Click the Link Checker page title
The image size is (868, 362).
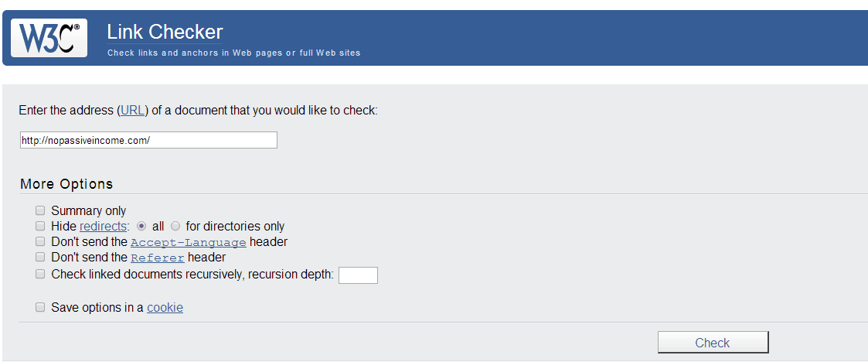[x=165, y=32]
